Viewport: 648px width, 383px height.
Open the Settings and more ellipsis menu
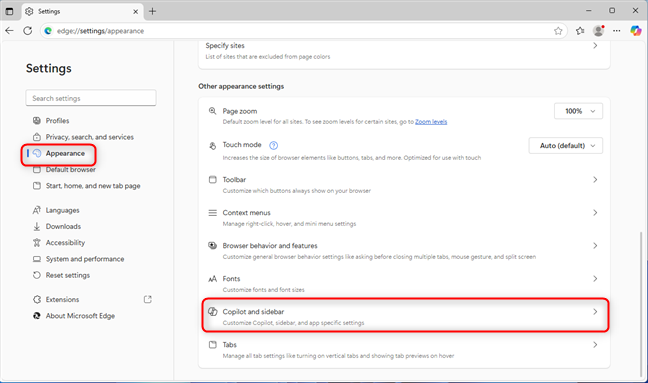pos(617,31)
